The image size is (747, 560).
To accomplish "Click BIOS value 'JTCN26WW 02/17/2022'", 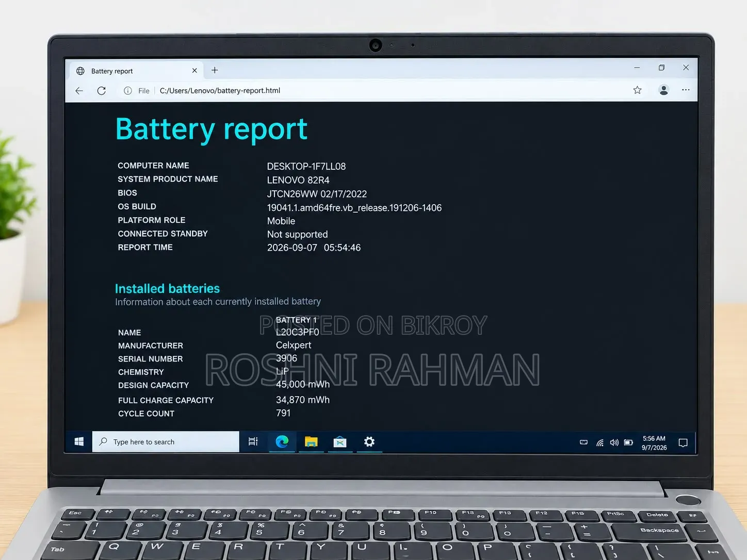I will 317,194.
